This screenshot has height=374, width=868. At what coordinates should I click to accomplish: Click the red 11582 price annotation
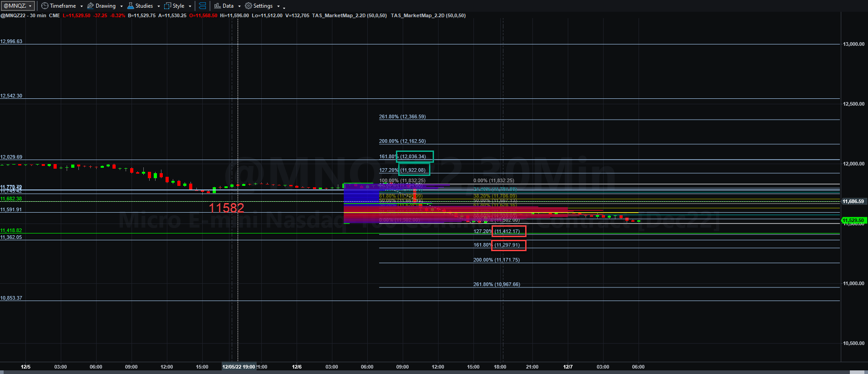(x=226, y=208)
